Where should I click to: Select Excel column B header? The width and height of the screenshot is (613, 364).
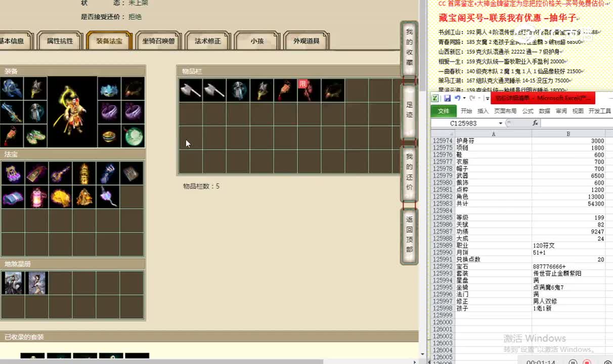[568, 133]
